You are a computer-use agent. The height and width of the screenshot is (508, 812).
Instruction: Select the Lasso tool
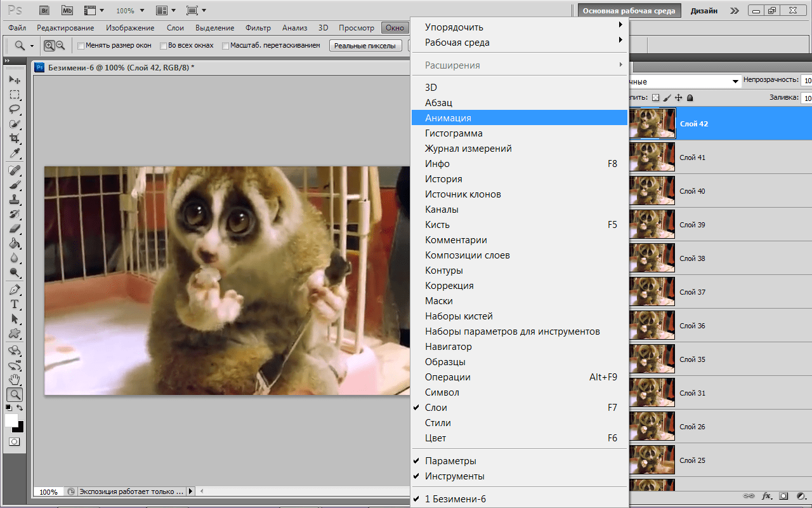(14, 109)
